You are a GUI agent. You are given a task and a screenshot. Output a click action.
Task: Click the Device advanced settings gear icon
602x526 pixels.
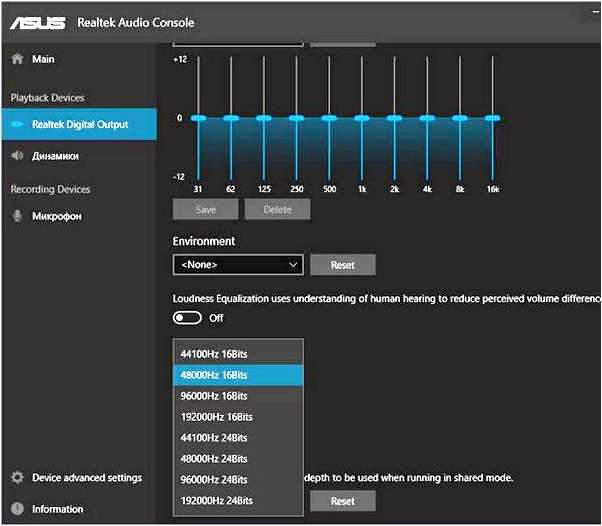click(17, 477)
